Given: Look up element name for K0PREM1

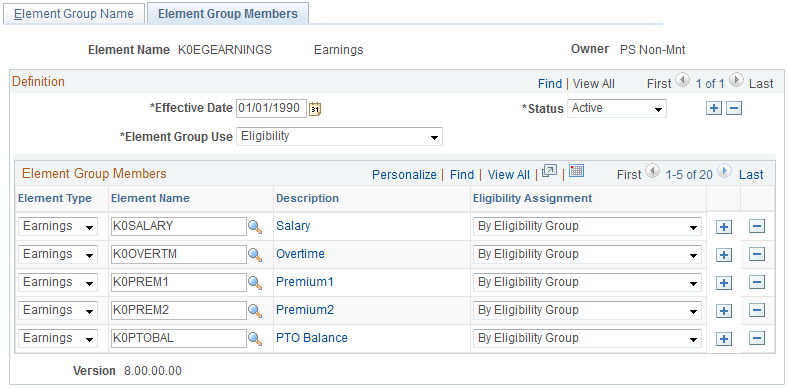Looking at the screenshot, I should (x=255, y=282).
